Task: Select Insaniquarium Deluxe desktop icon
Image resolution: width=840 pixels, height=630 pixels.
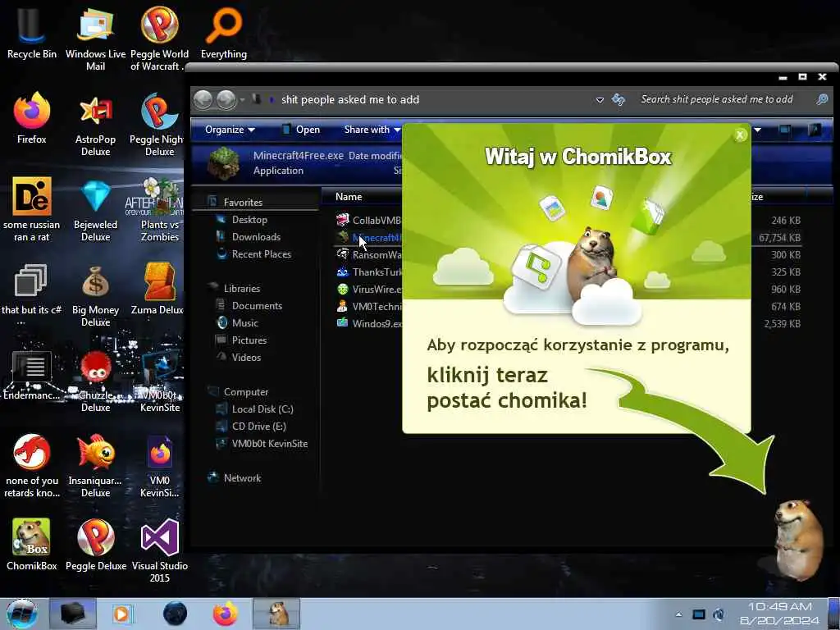Action: tap(95, 466)
